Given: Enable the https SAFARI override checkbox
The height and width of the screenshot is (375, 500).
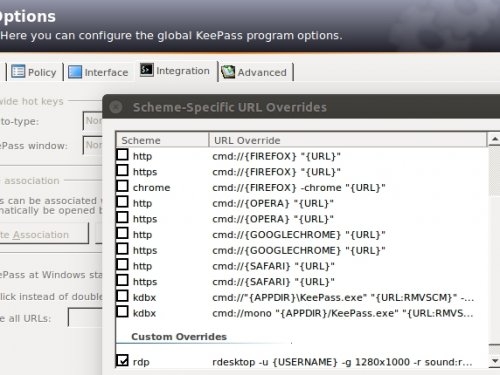Looking at the screenshot, I should (x=123, y=280).
